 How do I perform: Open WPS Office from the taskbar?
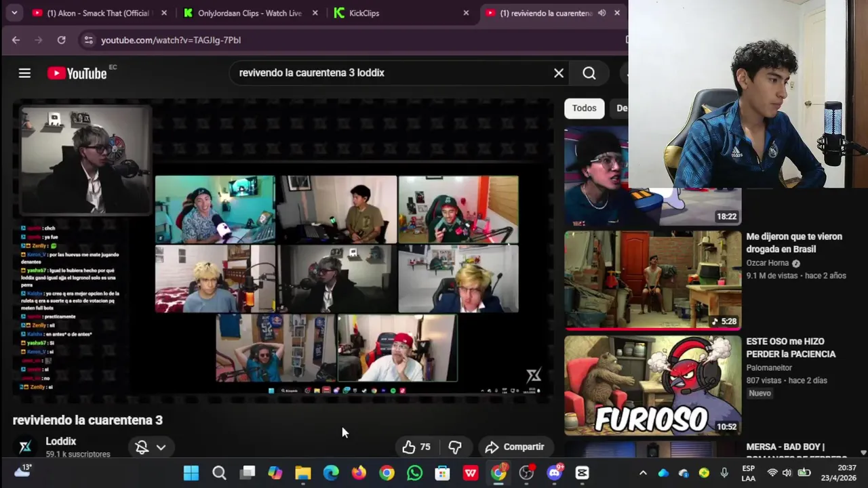point(471,473)
